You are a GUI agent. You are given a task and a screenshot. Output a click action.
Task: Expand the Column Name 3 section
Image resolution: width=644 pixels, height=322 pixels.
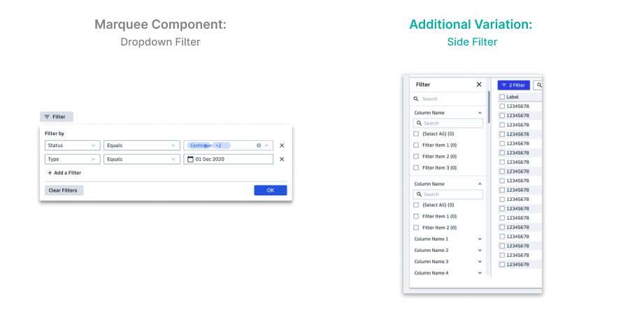pos(480,262)
